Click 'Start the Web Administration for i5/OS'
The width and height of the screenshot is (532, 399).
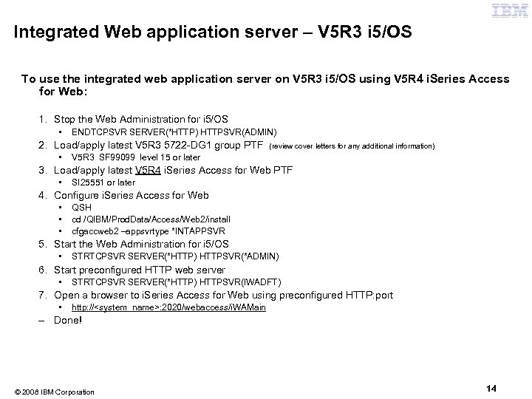click(x=141, y=244)
